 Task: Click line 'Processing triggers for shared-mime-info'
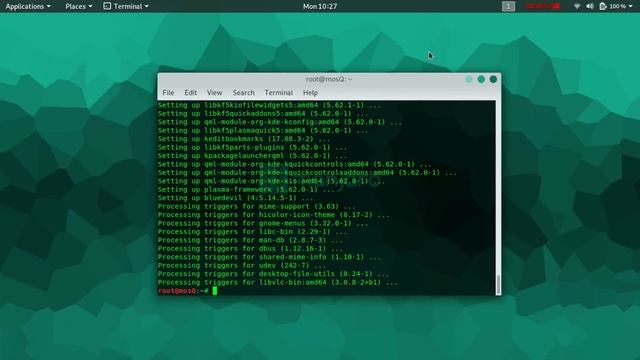coord(269,257)
